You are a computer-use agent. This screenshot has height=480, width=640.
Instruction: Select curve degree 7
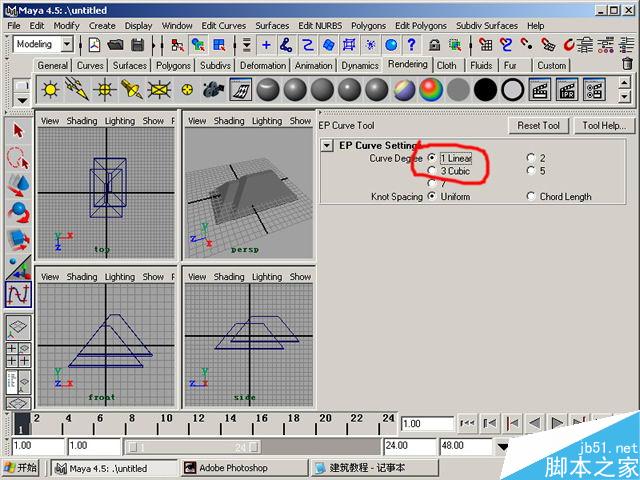coord(432,183)
